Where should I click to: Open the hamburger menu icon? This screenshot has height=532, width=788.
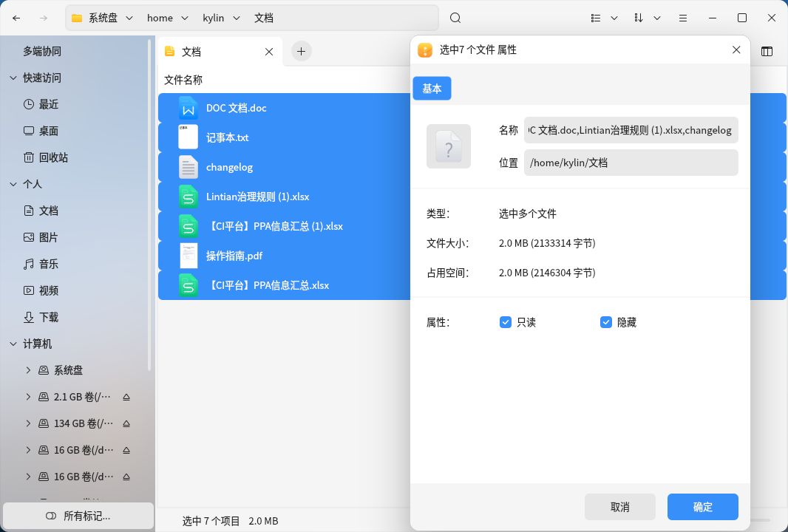[683, 18]
